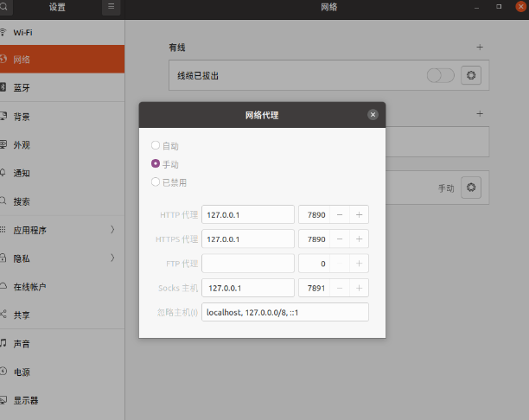Select the 已禁用 proxy radio option
529x420 pixels.
point(156,182)
